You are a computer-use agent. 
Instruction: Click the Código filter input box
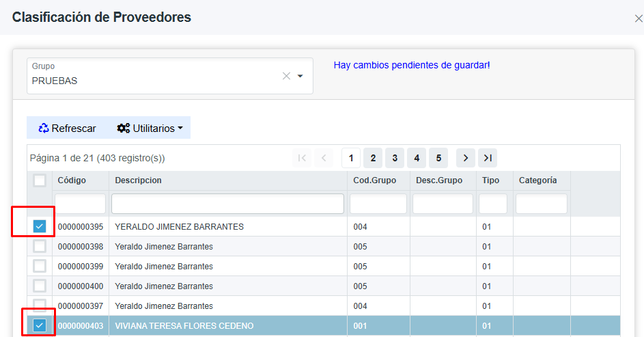pos(80,204)
